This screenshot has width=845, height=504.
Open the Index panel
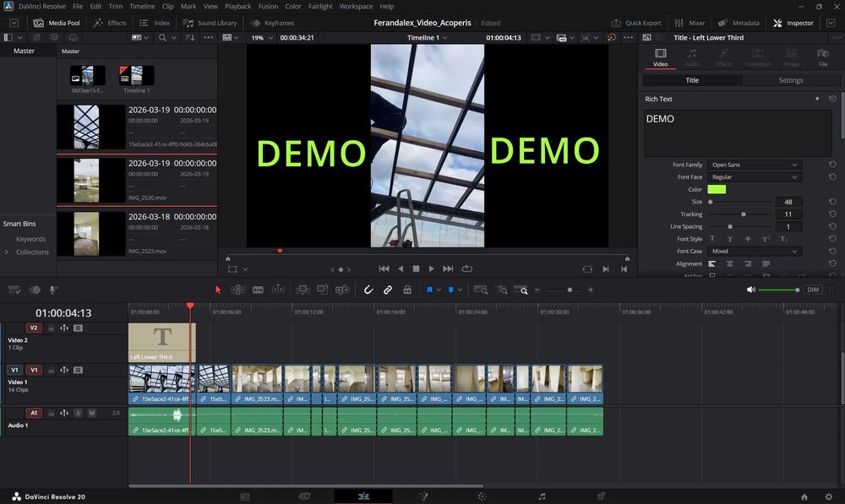[155, 23]
